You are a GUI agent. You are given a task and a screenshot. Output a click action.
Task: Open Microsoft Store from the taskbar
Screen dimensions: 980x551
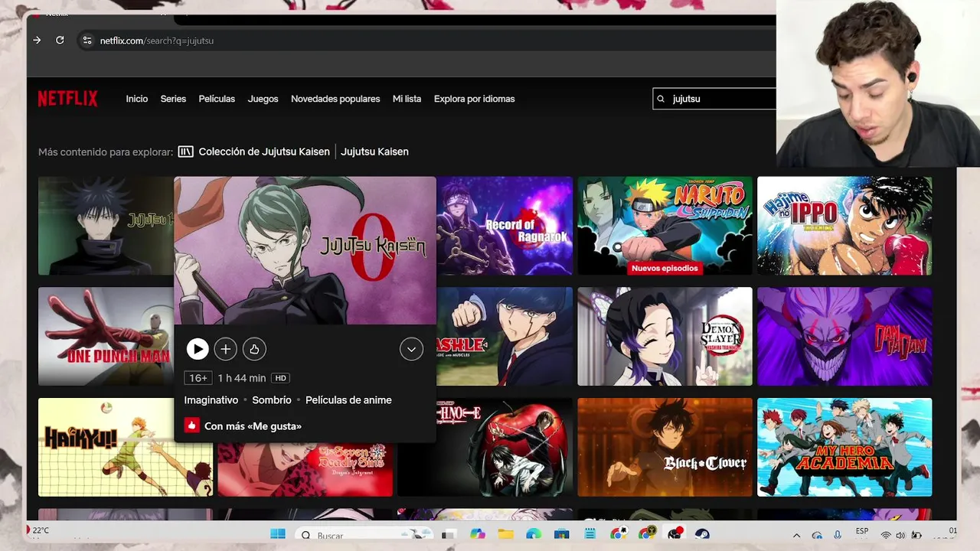point(562,534)
